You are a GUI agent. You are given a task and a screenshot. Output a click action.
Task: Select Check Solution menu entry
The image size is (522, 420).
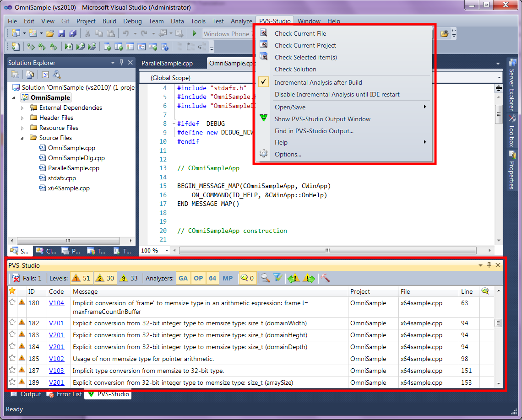(344, 69)
